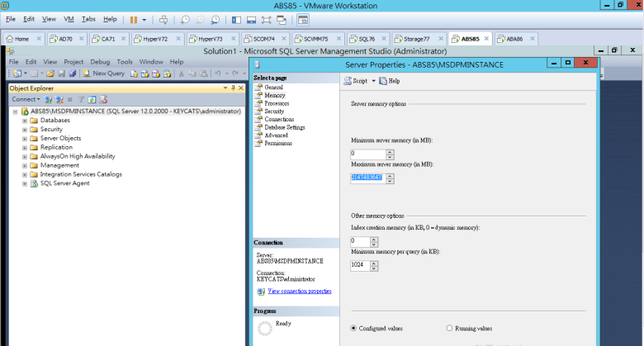Click the Maximum server memory input field
Screen dimensions: 644x346
pyautogui.click(x=367, y=177)
